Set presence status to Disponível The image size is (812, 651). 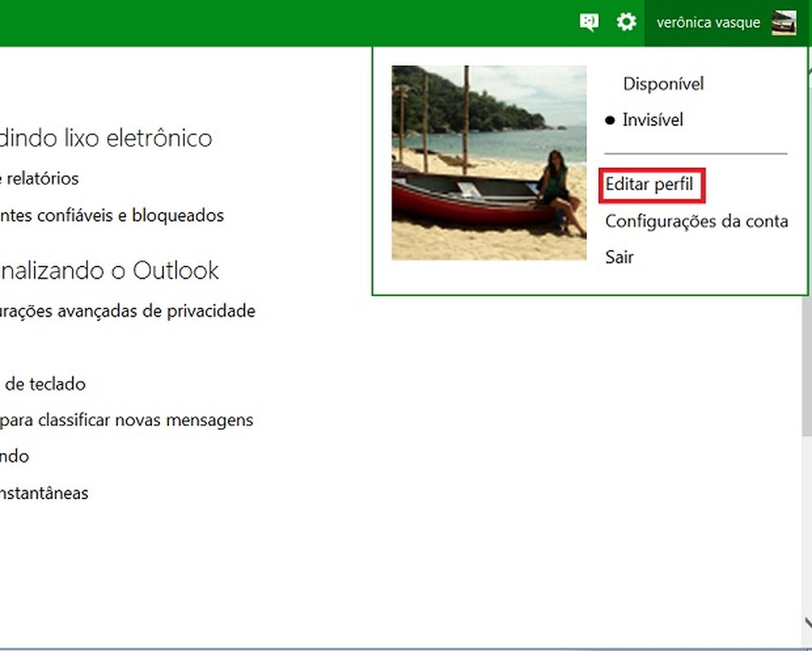tap(663, 83)
